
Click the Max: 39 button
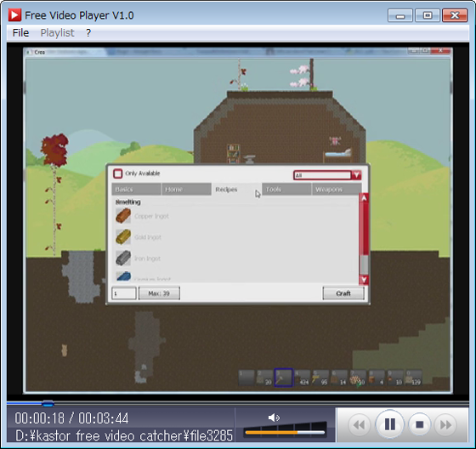coord(159,293)
